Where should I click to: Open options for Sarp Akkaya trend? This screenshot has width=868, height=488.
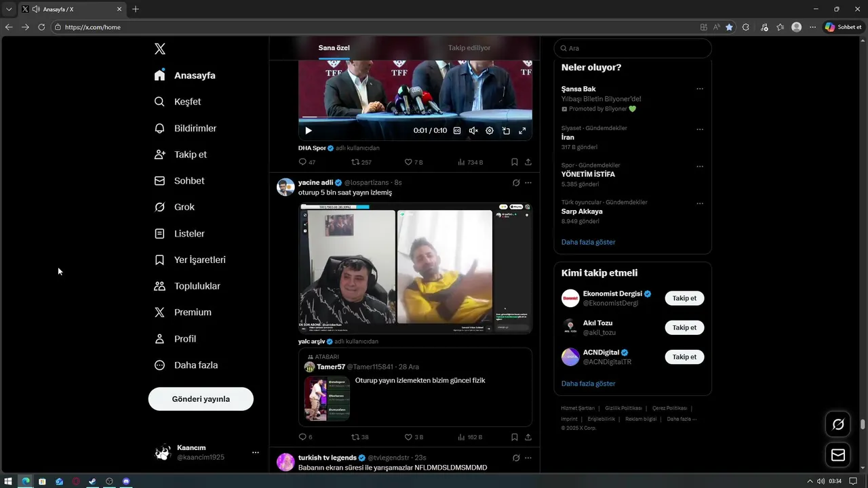[x=700, y=203]
